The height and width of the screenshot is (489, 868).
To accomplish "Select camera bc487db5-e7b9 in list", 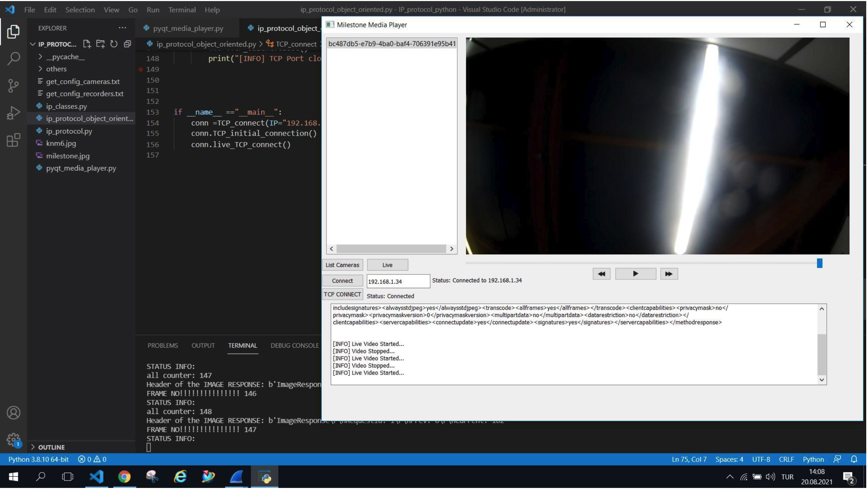I will point(392,44).
